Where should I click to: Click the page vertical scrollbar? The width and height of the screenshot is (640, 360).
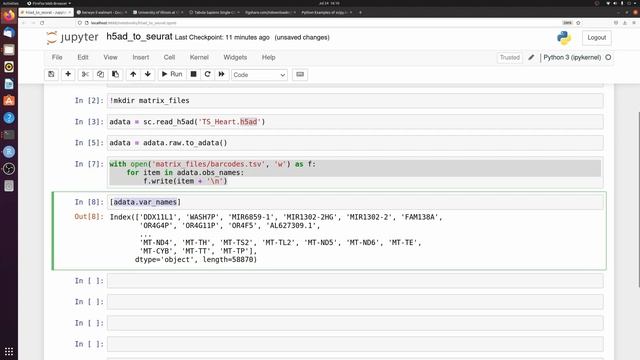tap(638, 199)
